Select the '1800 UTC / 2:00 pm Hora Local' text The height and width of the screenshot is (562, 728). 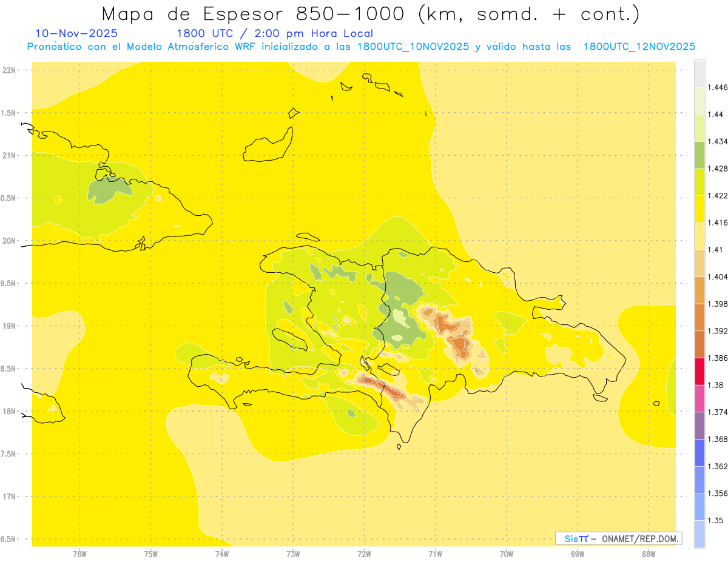tap(274, 33)
